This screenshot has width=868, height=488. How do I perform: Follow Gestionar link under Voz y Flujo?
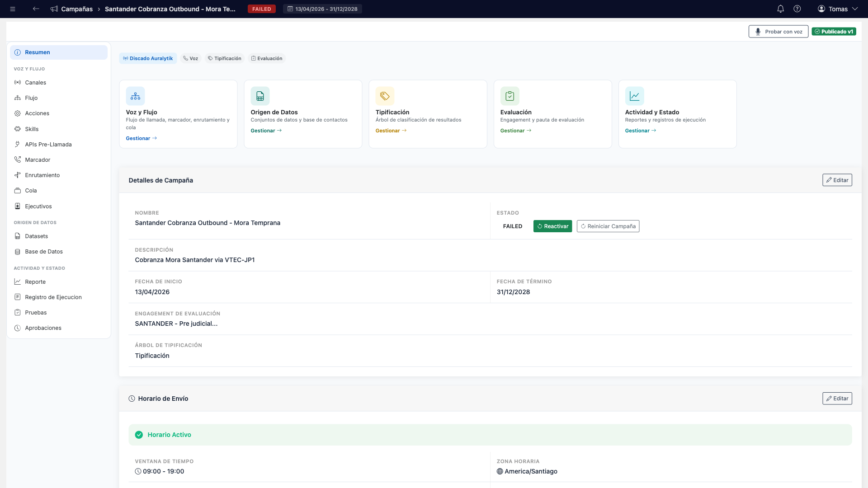(142, 138)
